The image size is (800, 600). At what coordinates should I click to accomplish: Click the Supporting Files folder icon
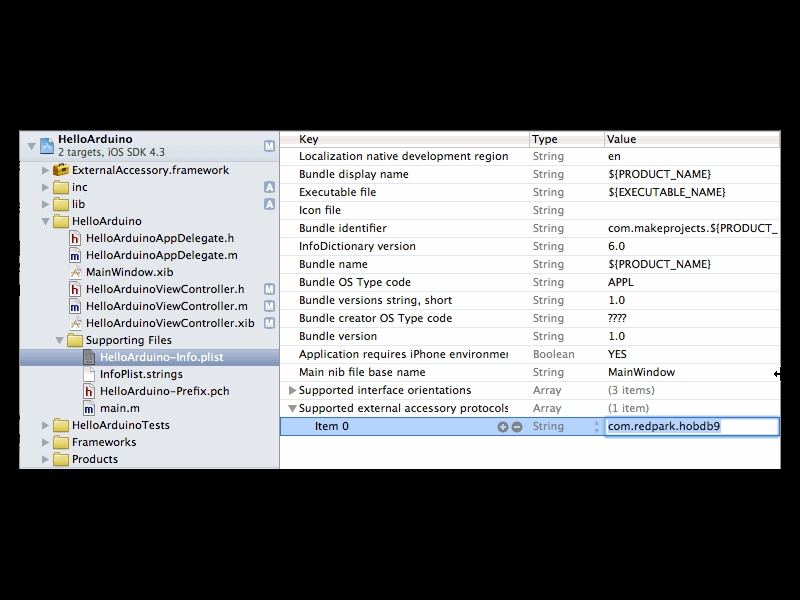[75, 340]
